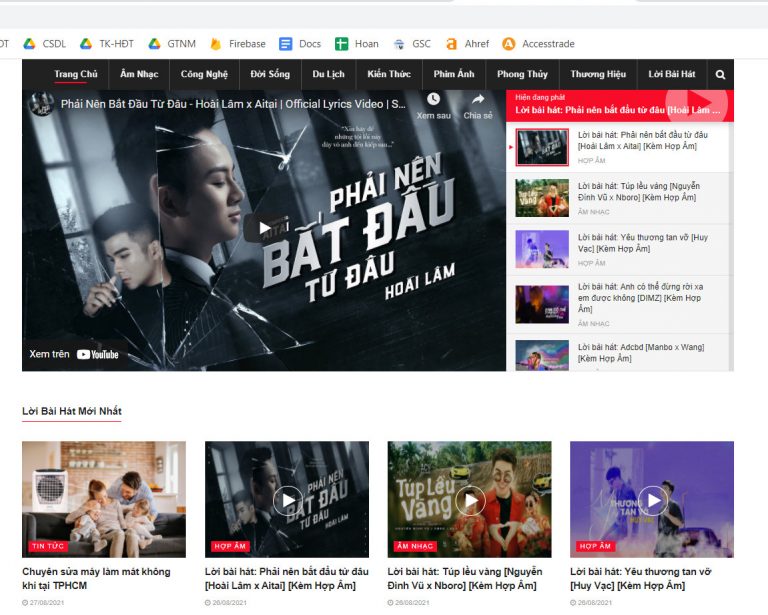Click the Hiện đang phát banner title
768x615 pixels.
(617, 110)
